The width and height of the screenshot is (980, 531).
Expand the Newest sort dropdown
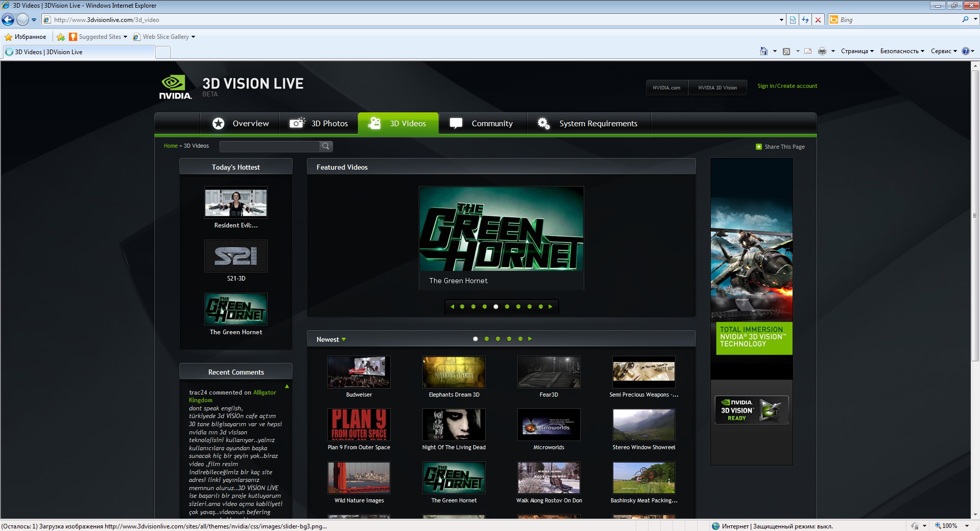pyautogui.click(x=331, y=339)
